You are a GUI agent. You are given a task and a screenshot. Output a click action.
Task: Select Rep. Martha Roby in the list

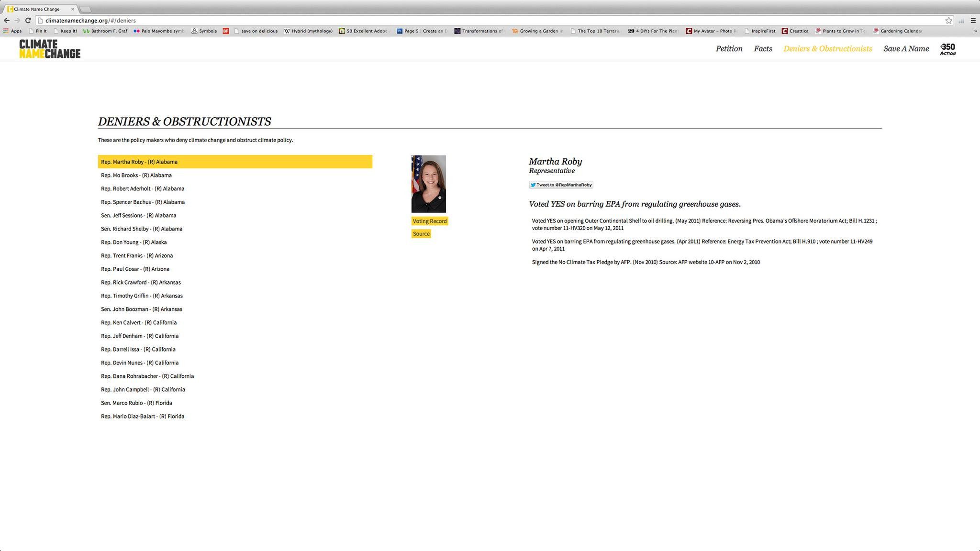click(x=235, y=162)
